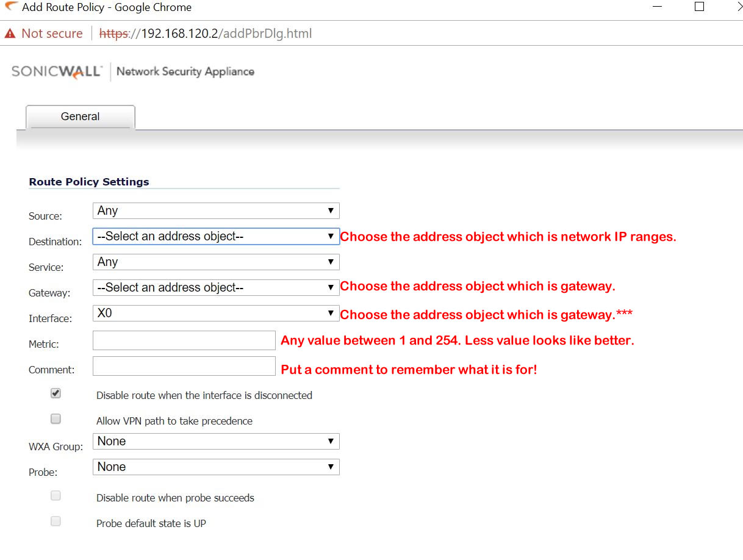This screenshot has width=743, height=560.
Task: Enable 'Allow VPN path to take precedence'
Action: [56, 418]
